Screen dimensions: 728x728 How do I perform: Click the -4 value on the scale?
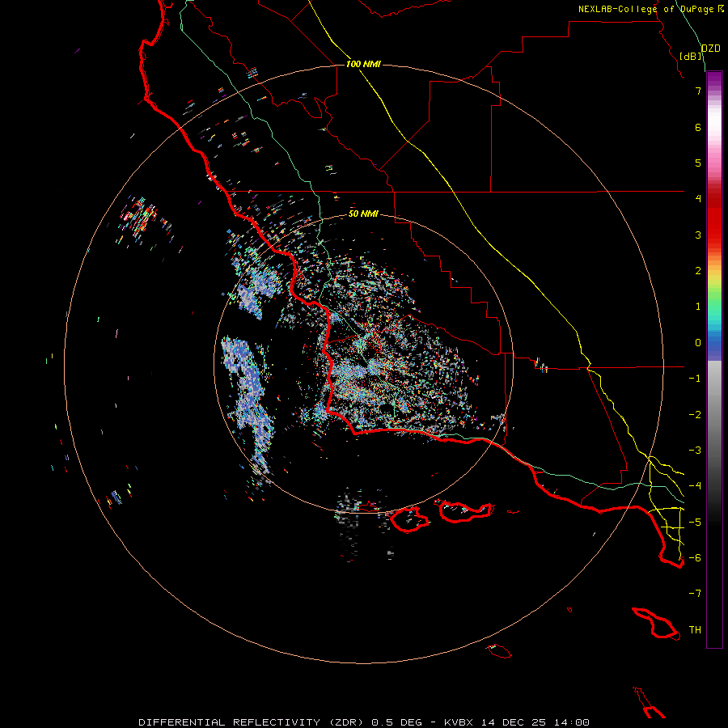coord(695,486)
